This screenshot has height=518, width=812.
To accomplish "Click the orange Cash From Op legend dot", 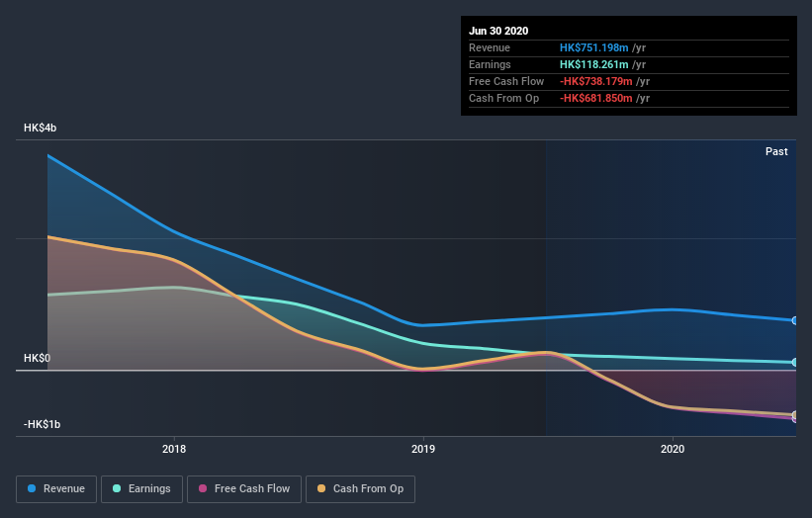I will (x=321, y=488).
